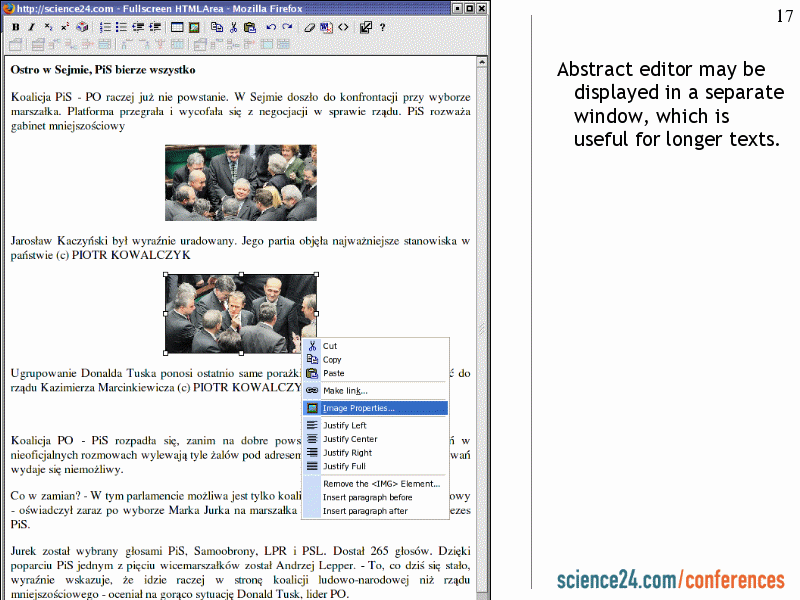800x600 pixels.
Task: Select Image Properties... in context menu
Action: point(358,408)
